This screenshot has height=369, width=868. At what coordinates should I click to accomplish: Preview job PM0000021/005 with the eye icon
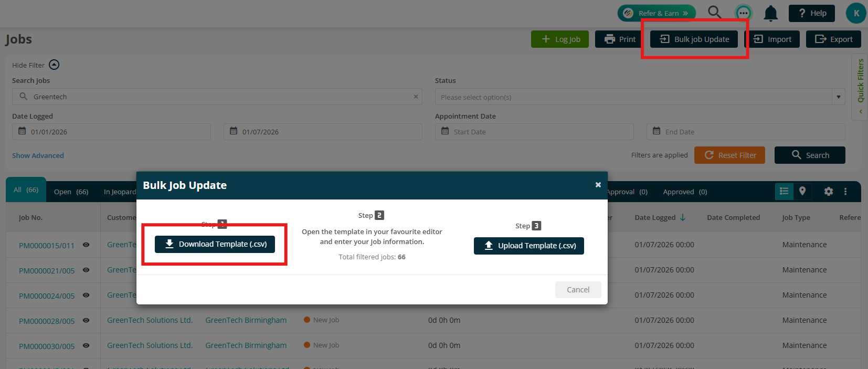click(x=86, y=270)
